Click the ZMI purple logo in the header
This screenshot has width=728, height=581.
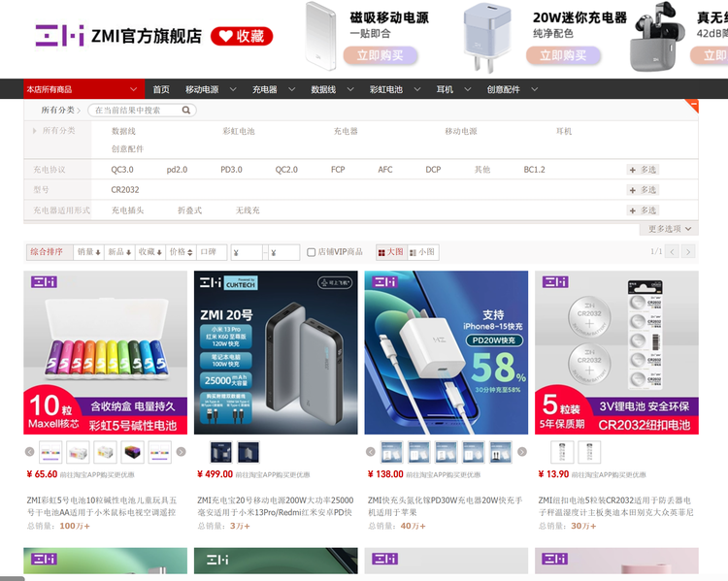[59, 35]
